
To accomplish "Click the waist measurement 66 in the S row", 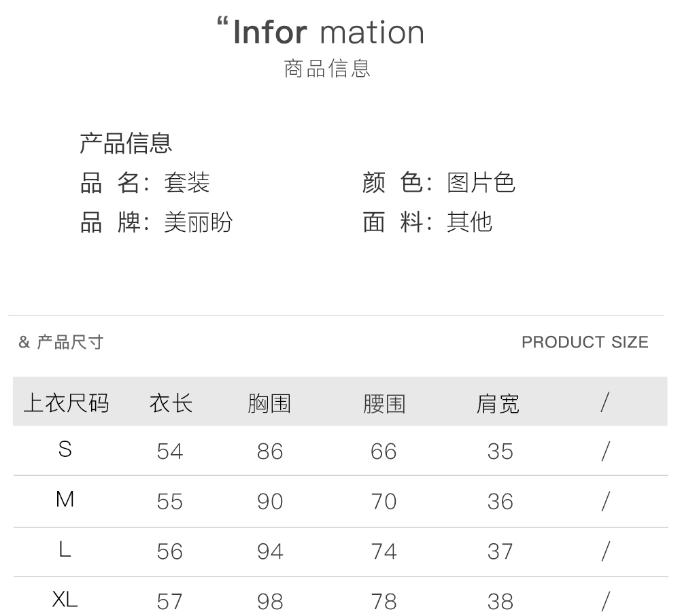I will (x=384, y=451).
